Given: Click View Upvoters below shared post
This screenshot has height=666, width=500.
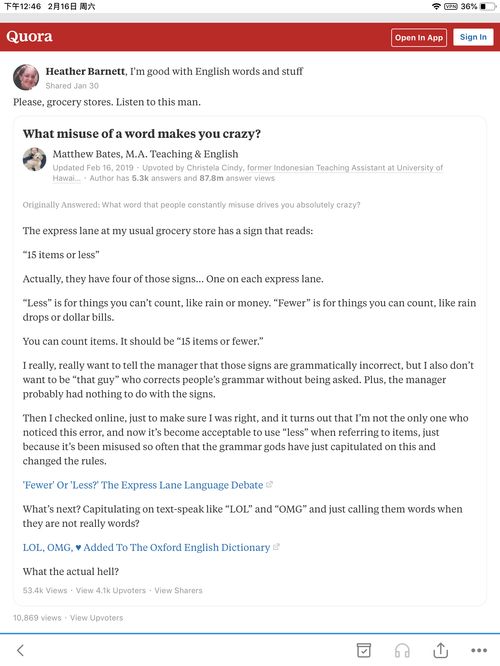Looking at the screenshot, I should pyautogui.click(x=96, y=618).
